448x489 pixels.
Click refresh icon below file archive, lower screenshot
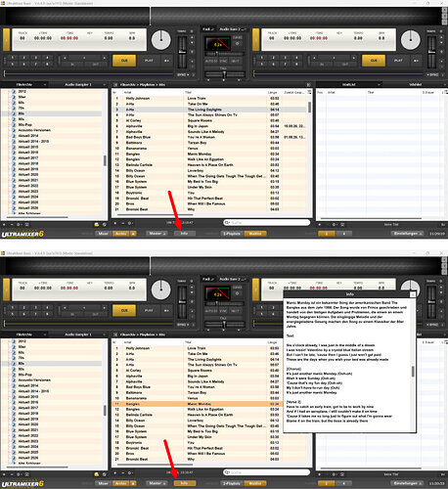pyautogui.click(x=105, y=474)
